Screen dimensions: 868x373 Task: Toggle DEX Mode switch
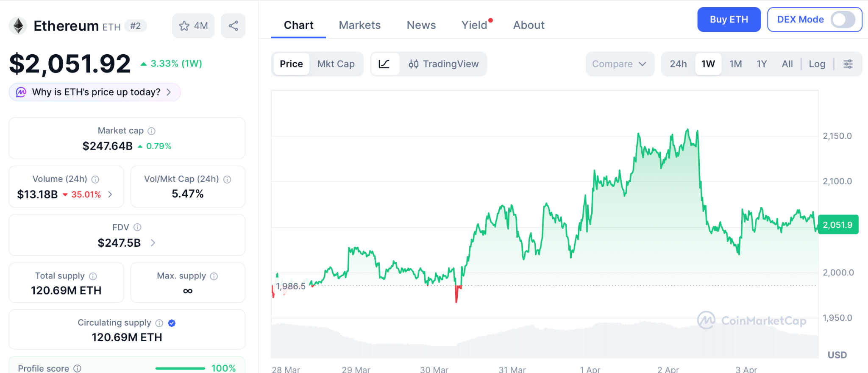coord(843,19)
